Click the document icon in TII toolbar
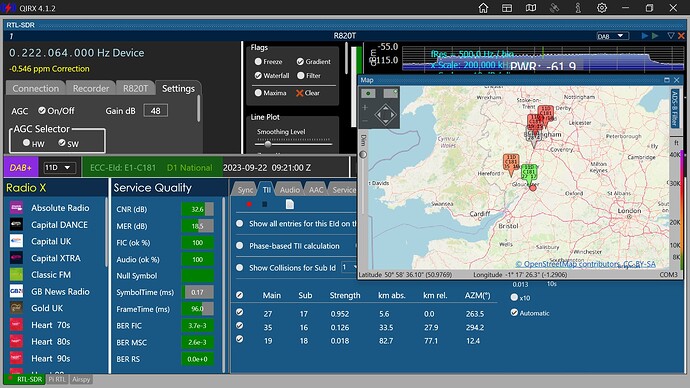Image resolution: width=690 pixels, height=388 pixels. (x=290, y=204)
